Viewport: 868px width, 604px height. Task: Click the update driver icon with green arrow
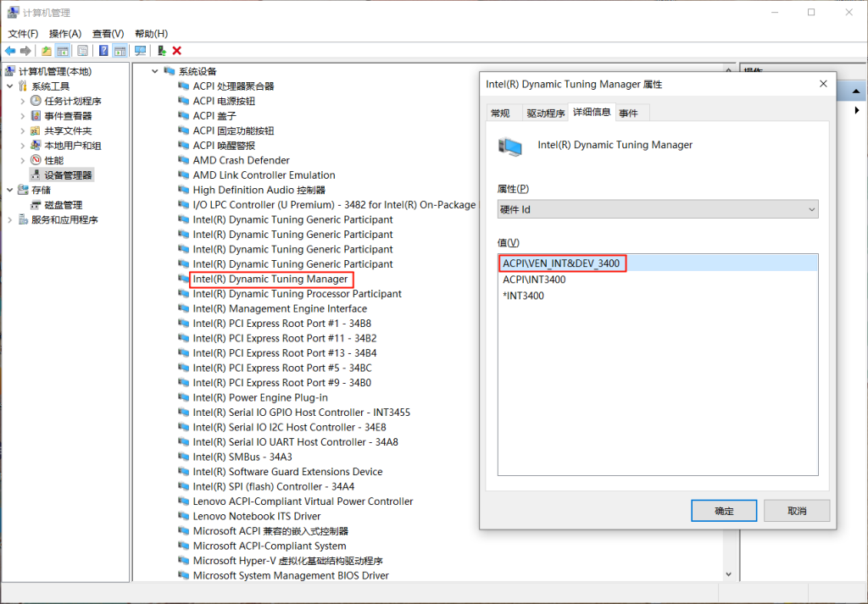click(x=161, y=51)
